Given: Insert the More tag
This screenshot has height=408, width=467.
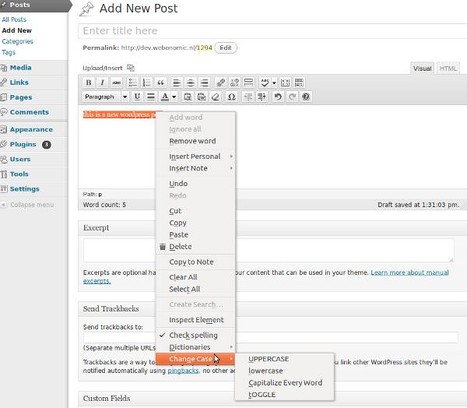Looking at the screenshot, I should [x=248, y=83].
